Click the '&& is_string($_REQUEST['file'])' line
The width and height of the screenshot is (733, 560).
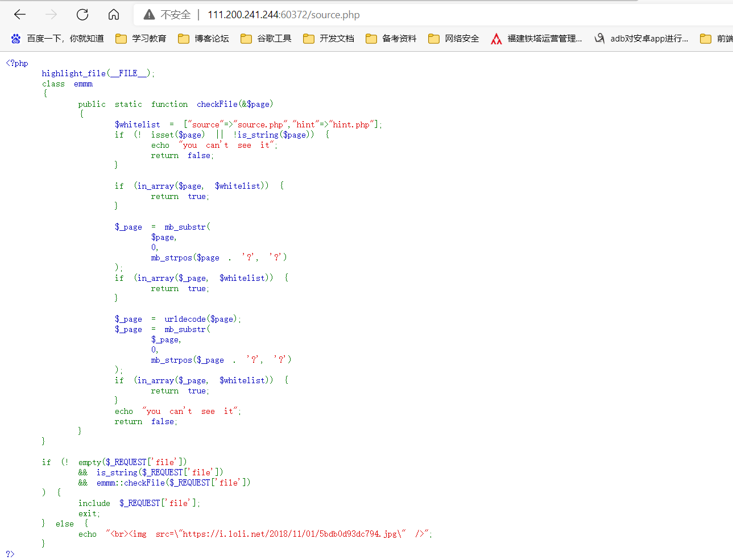click(x=151, y=472)
